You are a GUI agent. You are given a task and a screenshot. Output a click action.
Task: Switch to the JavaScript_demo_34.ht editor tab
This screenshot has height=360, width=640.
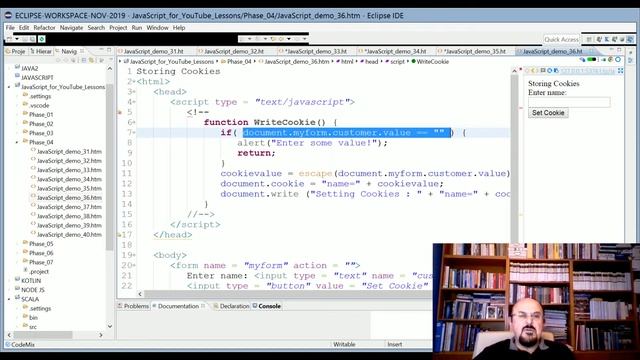coord(395,51)
